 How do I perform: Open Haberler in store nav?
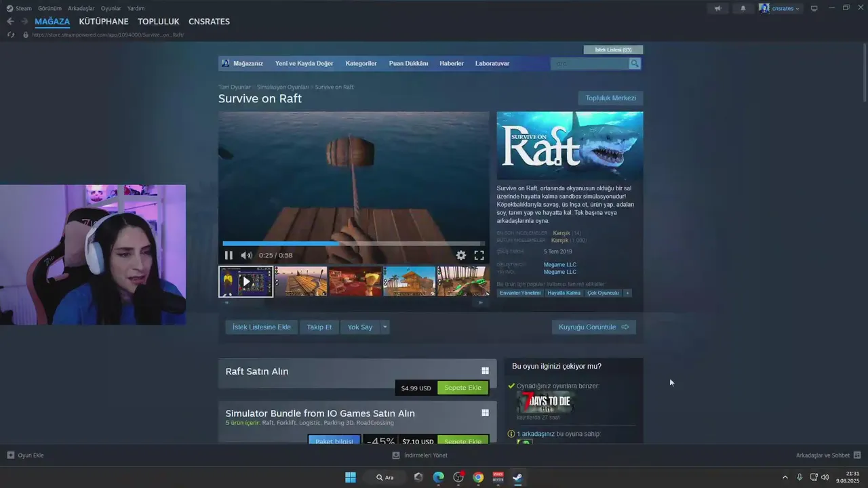tap(452, 64)
